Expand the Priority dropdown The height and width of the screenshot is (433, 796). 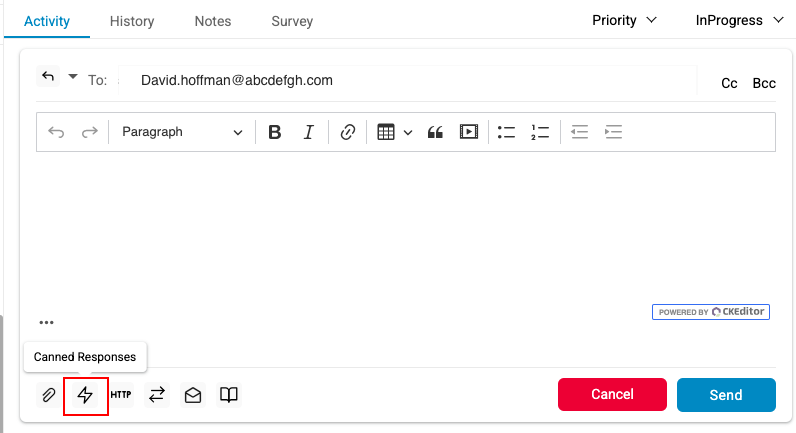(624, 20)
